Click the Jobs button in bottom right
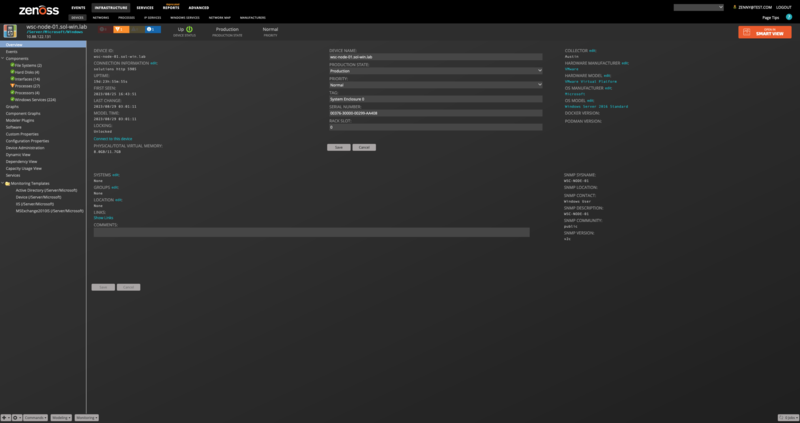Image resolution: width=800 pixels, height=423 pixels. [x=788, y=417]
